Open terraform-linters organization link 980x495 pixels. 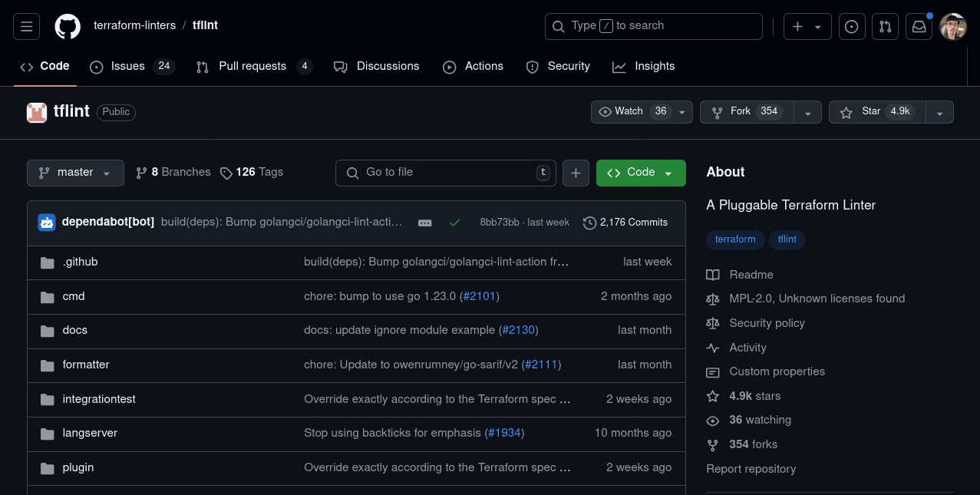[x=134, y=26]
